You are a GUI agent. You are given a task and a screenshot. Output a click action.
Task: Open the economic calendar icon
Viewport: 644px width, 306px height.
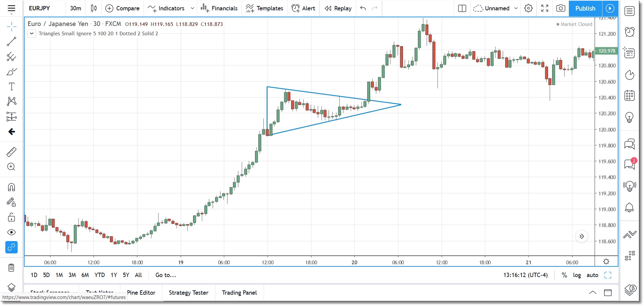click(x=629, y=96)
